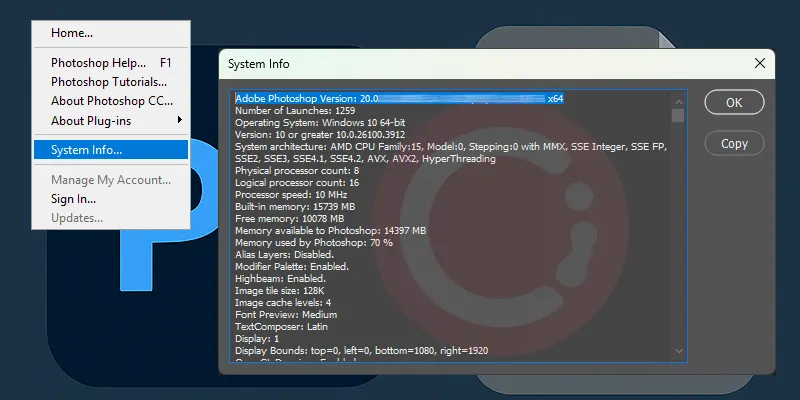Open Photoshop Tutorials... menu item
Image resolution: width=800 pixels, height=400 pixels.
[x=111, y=82]
